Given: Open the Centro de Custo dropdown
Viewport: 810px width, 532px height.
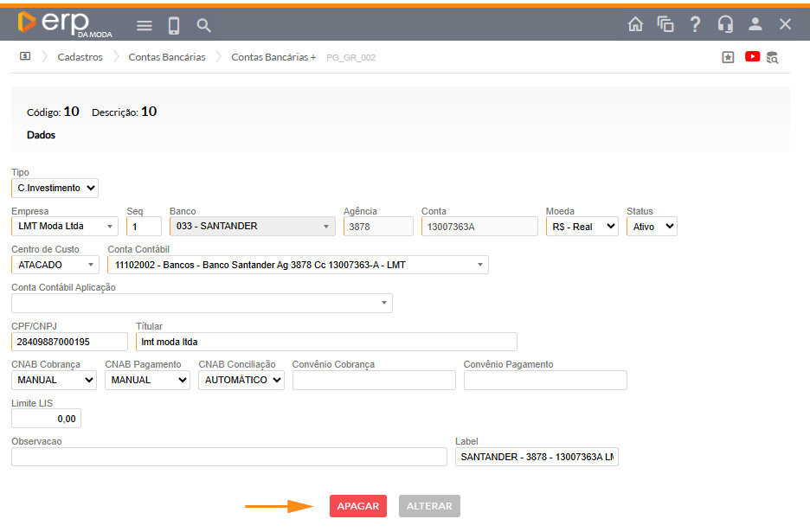Looking at the screenshot, I should (55, 265).
